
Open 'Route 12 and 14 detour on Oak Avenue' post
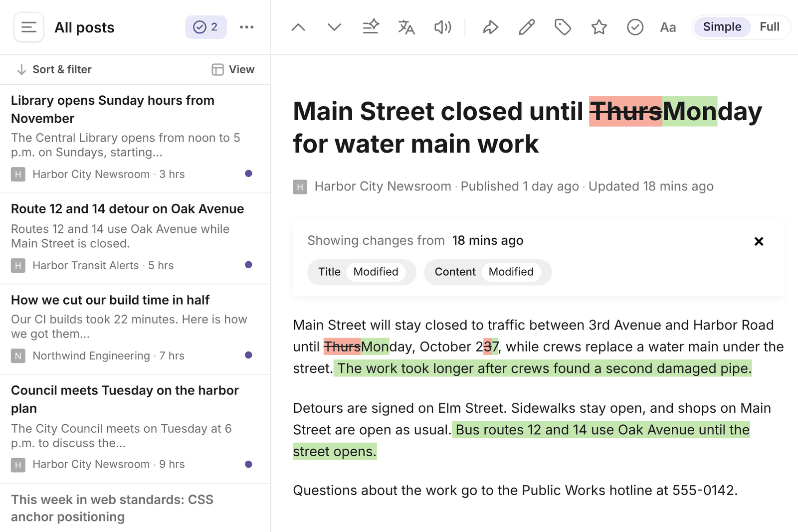(135, 238)
